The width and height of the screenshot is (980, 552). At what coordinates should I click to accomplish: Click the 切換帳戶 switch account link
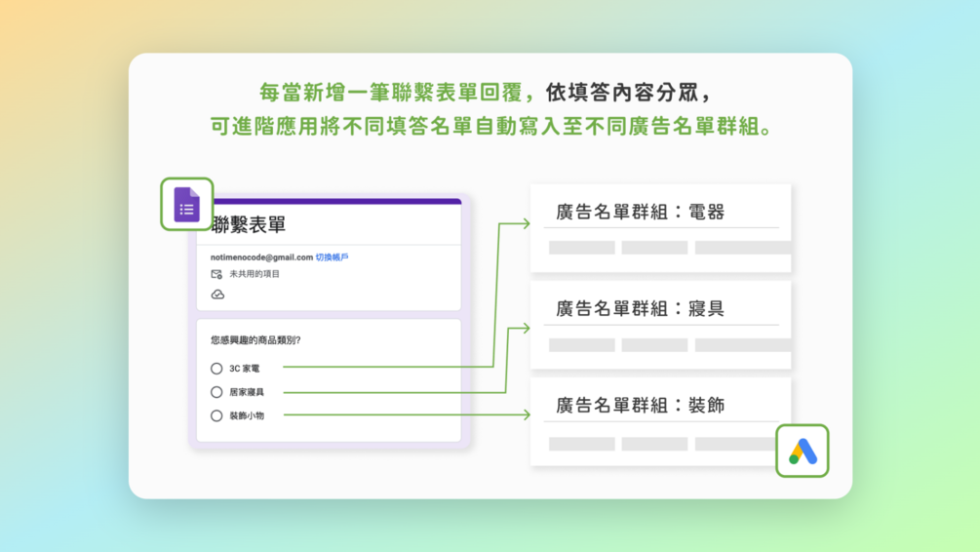click(x=332, y=256)
